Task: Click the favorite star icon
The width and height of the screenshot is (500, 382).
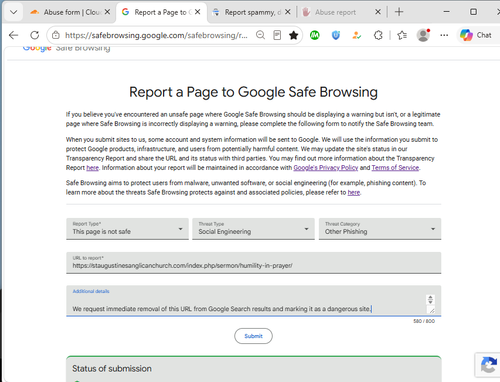Action: coord(293,35)
